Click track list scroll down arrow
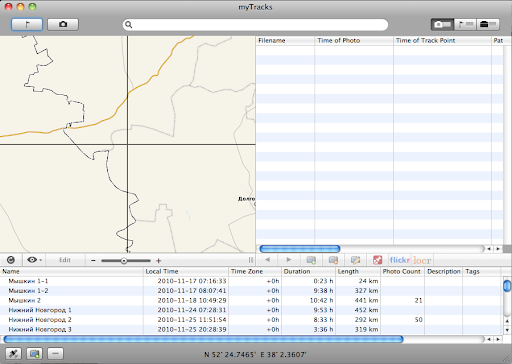The width and height of the screenshot is (512, 364). coord(507,330)
